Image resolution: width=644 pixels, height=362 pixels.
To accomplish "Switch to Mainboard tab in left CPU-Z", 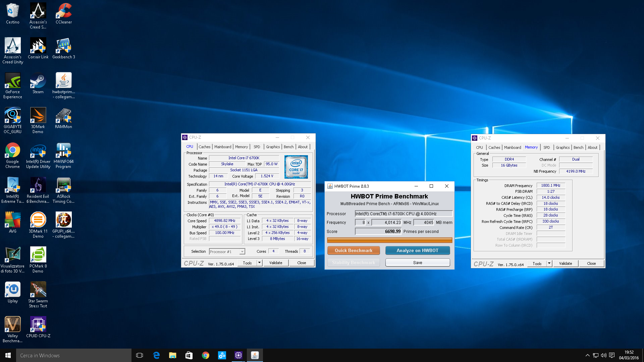I will coord(223,147).
